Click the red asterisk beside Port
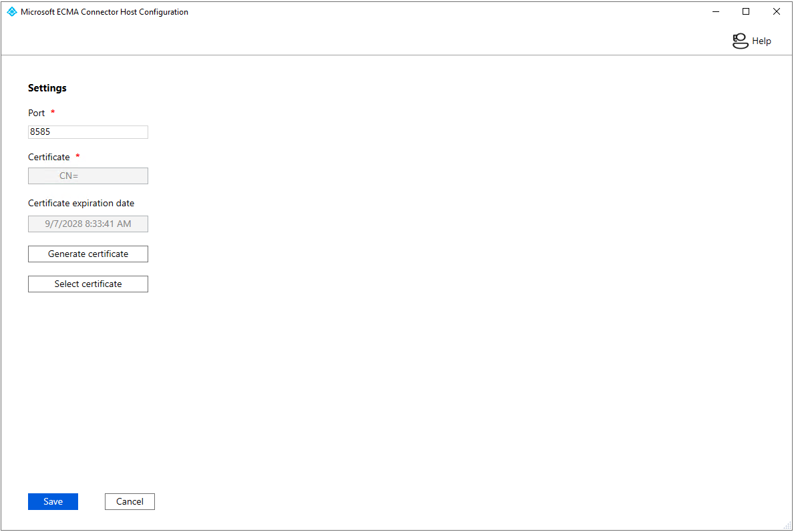The height and width of the screenshot is (532, 794). pyautogui.click(x=53, y=113)
